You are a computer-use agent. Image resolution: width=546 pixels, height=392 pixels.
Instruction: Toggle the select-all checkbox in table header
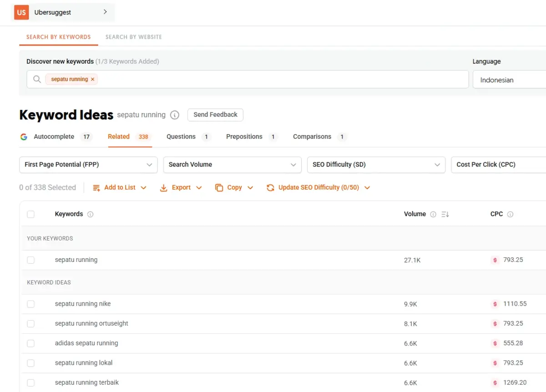tap(30, 214)
